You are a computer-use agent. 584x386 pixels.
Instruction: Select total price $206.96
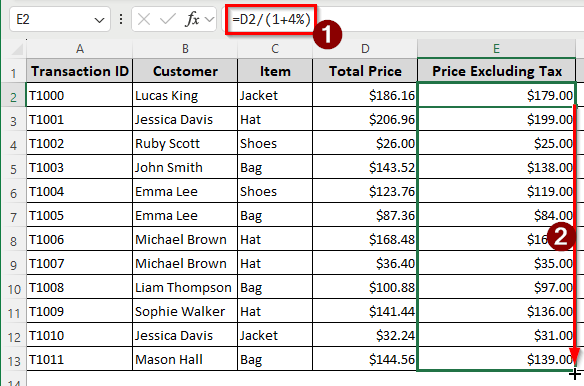pyautogui.click(x=365, y=119)
